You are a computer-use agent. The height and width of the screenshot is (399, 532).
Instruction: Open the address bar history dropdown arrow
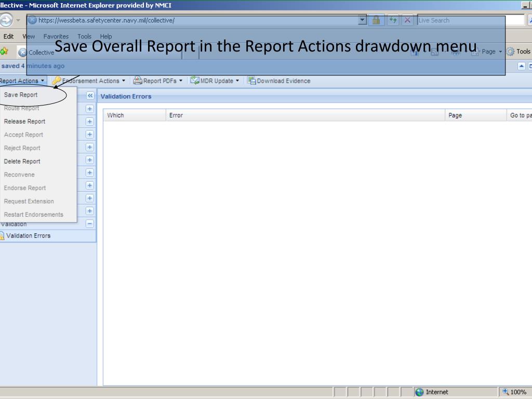pos(362,20)
